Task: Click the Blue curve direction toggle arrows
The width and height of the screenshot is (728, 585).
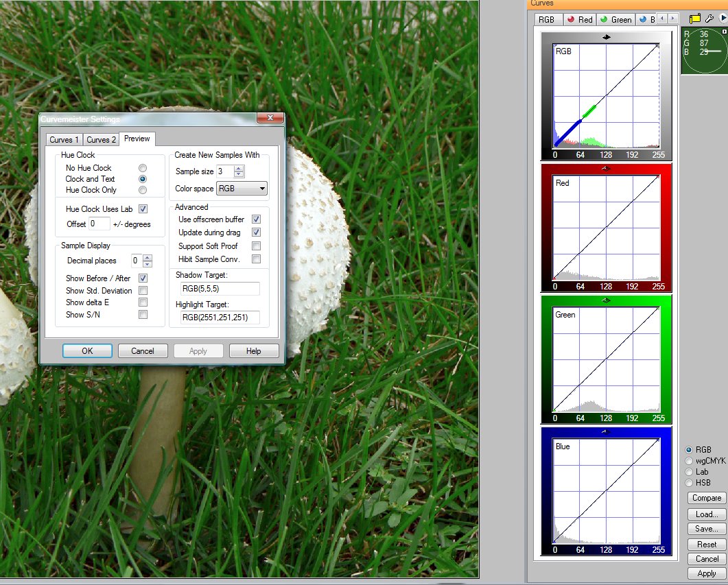Action: [604, 432]
